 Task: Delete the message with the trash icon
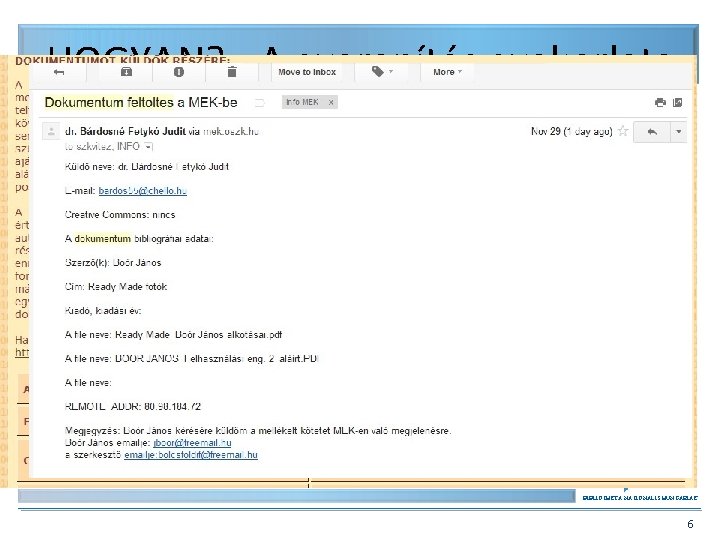pos(232,72)
